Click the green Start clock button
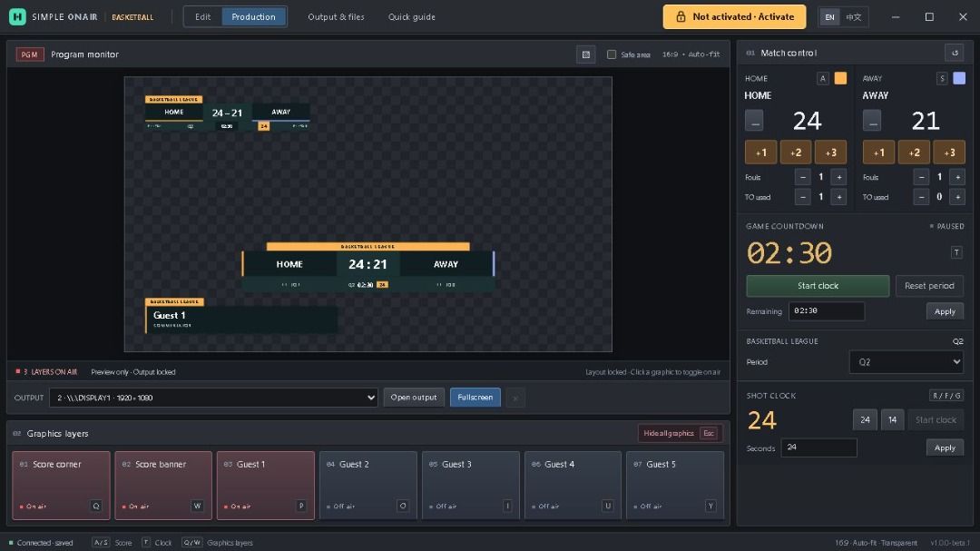Viewport: 980px width, 551px height. (818, 286)
